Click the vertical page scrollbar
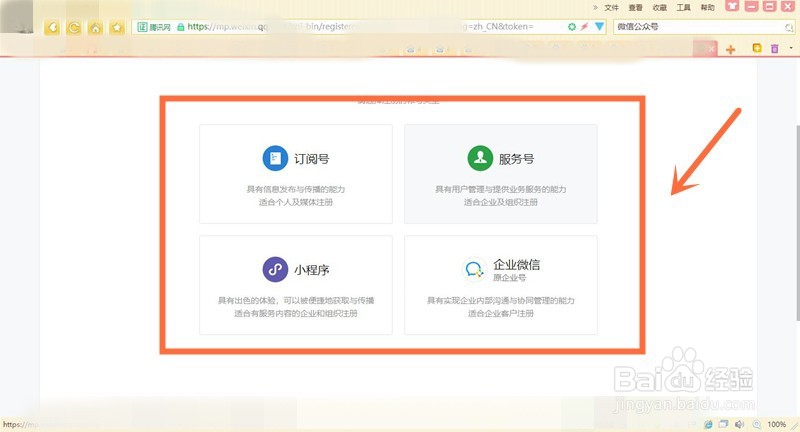 [x=797, y=223]
